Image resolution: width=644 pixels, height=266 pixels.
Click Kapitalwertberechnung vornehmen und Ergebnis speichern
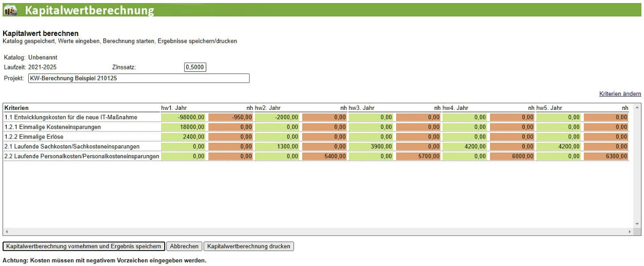[x=84, y=246]
